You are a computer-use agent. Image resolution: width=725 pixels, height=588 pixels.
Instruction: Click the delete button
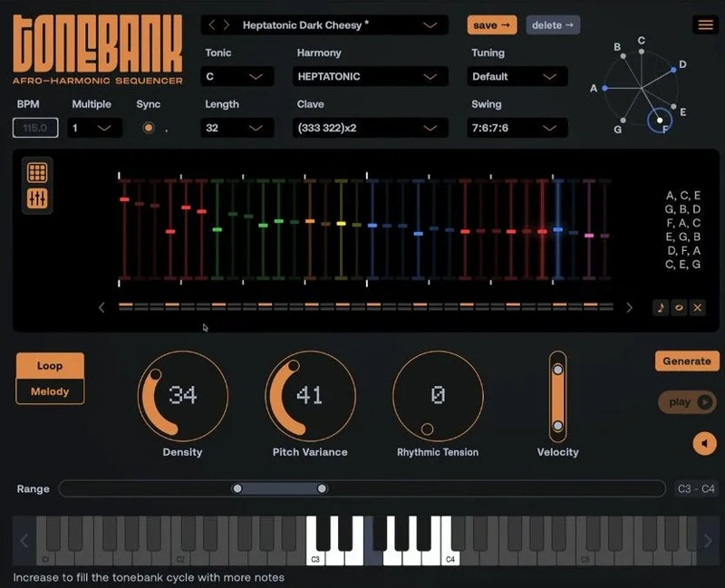click(553, 25)
